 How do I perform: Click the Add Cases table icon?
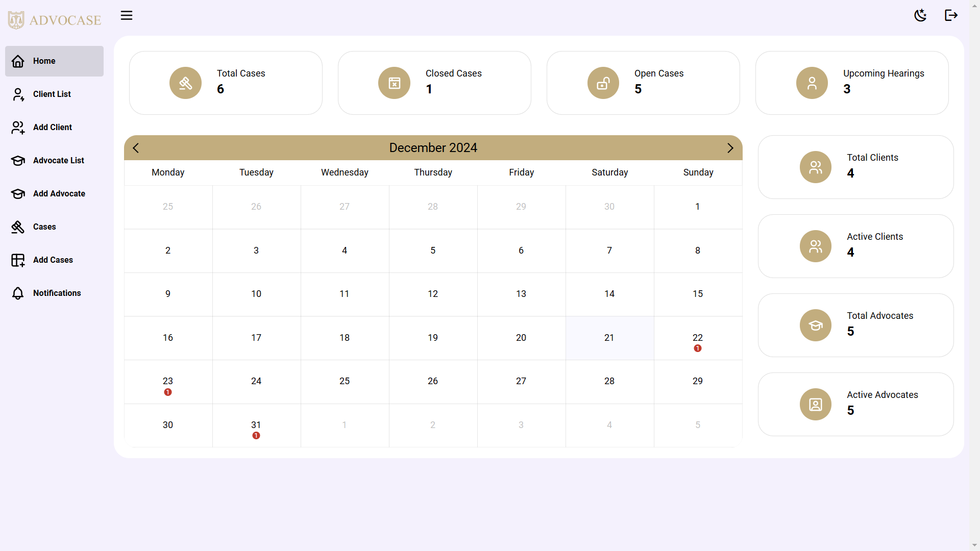click(x=18, y=260)
